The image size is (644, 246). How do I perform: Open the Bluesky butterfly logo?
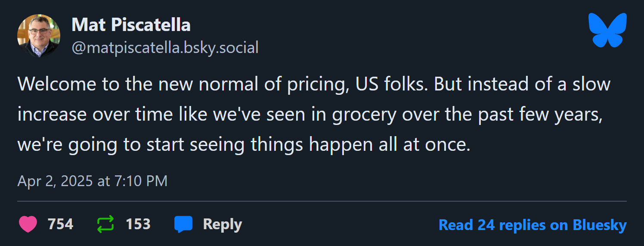607,31
